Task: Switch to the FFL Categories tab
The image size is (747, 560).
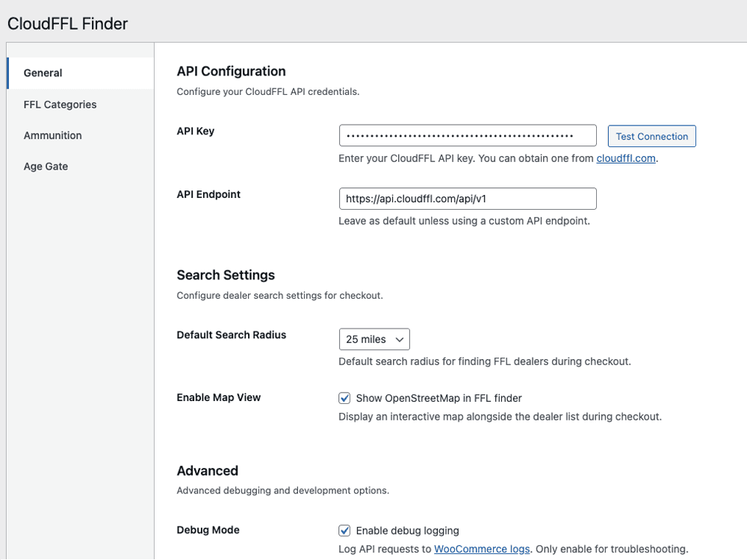Action: click(x=60, y=105)
